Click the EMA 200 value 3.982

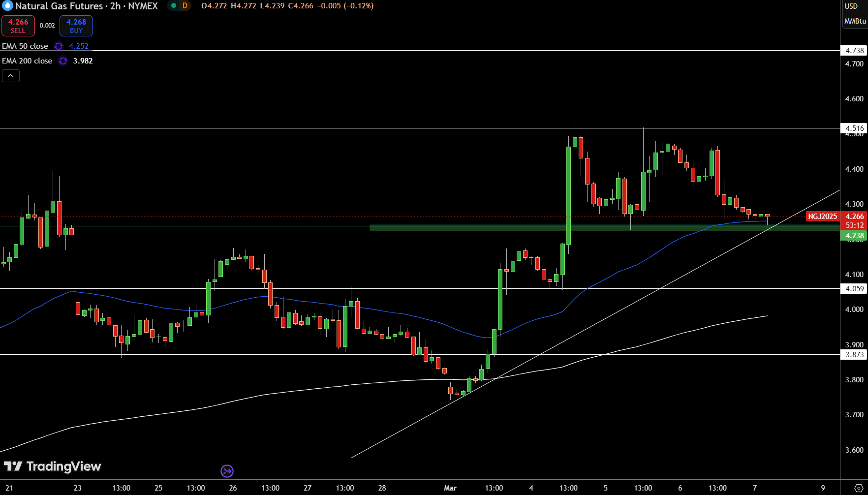83,61
